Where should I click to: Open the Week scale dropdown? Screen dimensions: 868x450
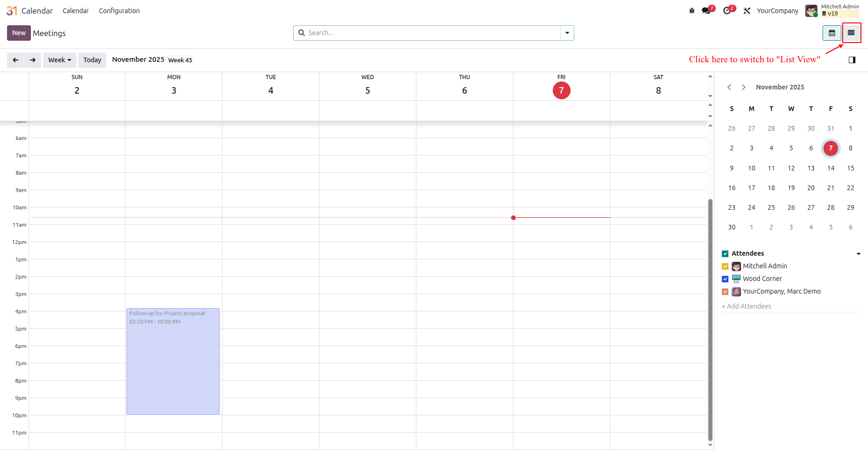pyautogui.click(x=59, y=60)
